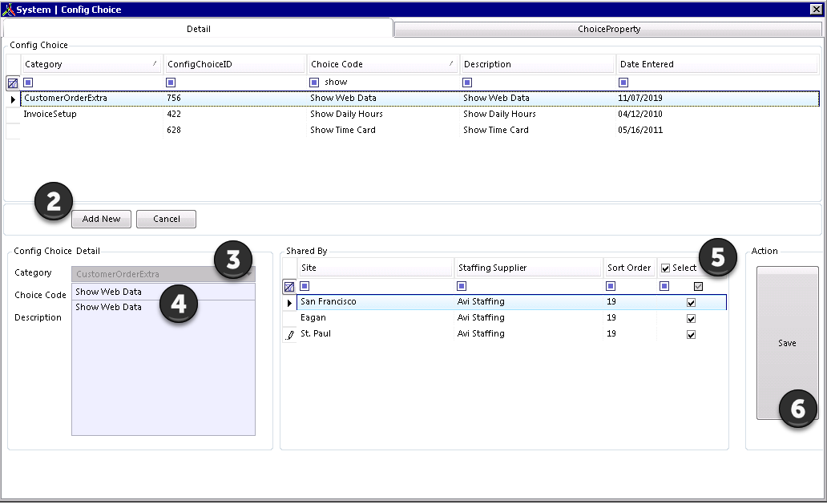Image resolution: width=827 pixels, height=504 pixels.
Task: Sort by Choice Code column header
Action: click(383, 64)
